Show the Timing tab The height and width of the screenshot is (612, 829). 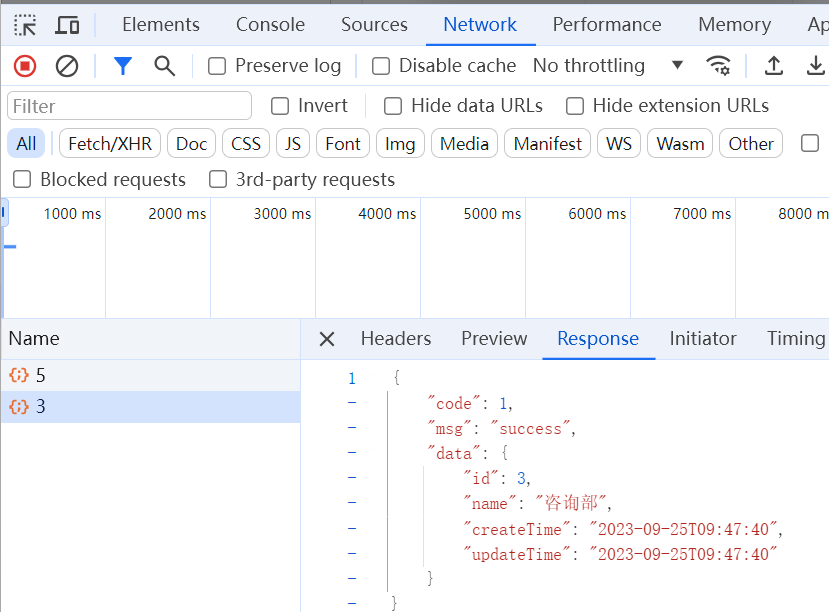click(796, 339)
